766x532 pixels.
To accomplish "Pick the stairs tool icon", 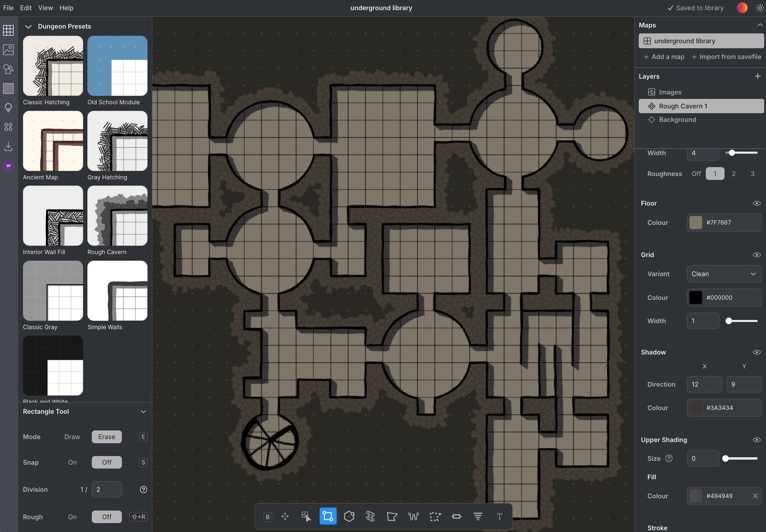I will 478,517.
